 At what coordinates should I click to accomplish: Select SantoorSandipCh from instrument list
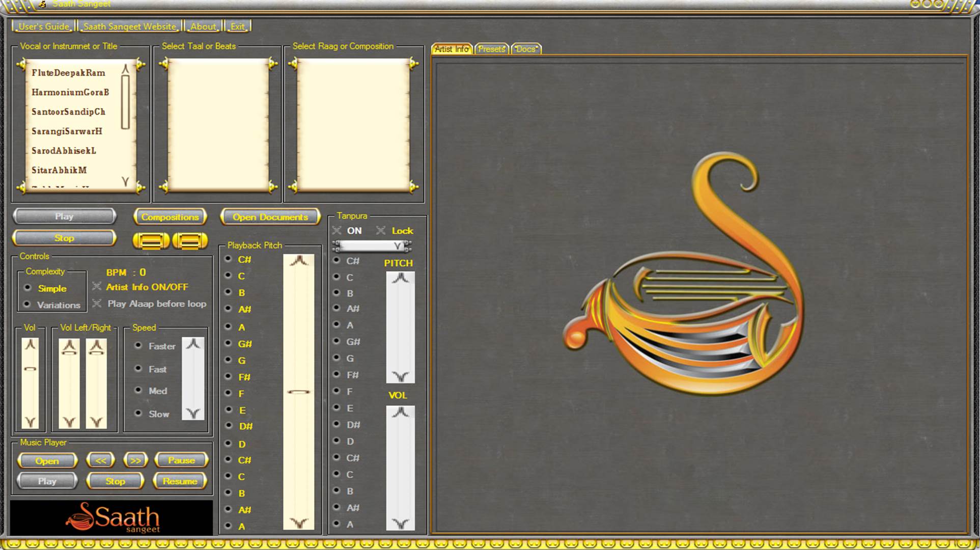point(69,112)
